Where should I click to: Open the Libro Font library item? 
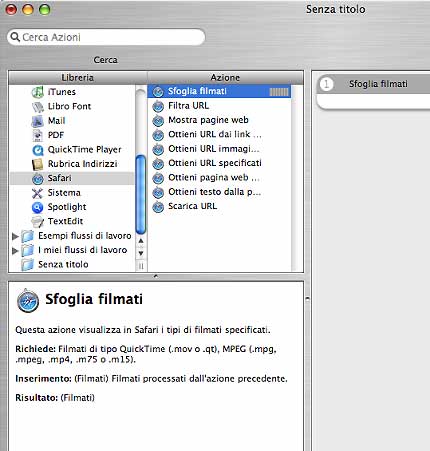coord(69,106)
